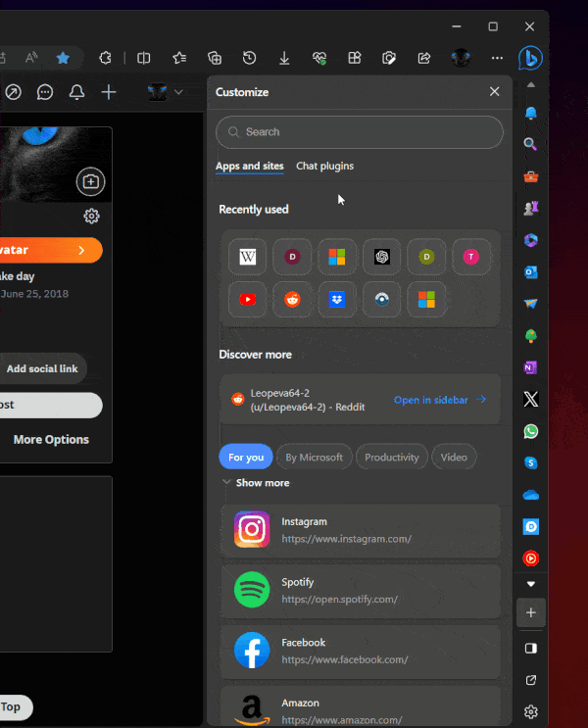This screenshot has width=588, height=728.
Task: Switch to Chat plugins tab
Action: [x=324, y=167]
